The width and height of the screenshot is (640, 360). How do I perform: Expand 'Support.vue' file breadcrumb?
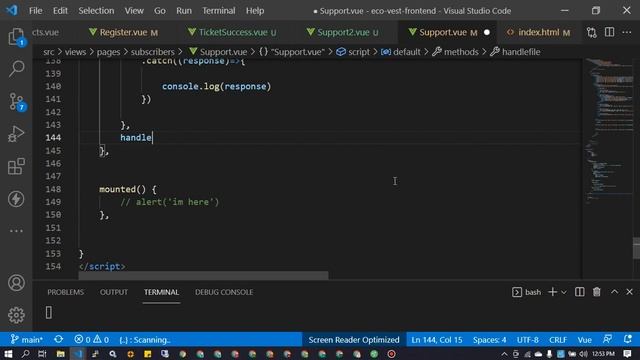coord(218,52)
